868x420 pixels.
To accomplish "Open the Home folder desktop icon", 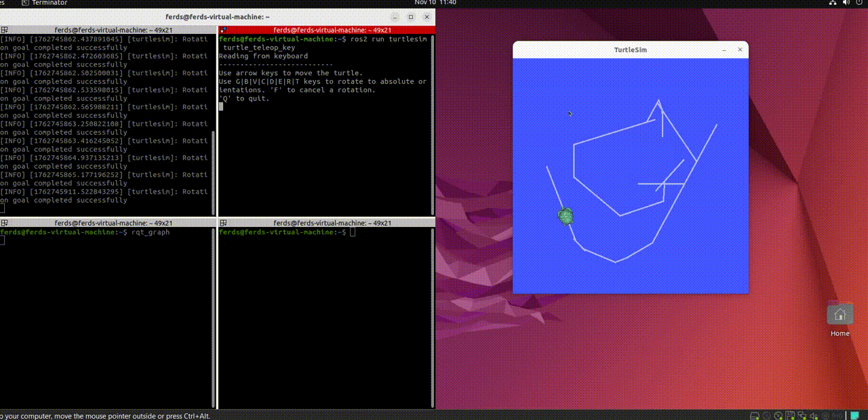I will click(x=840, y=315).
